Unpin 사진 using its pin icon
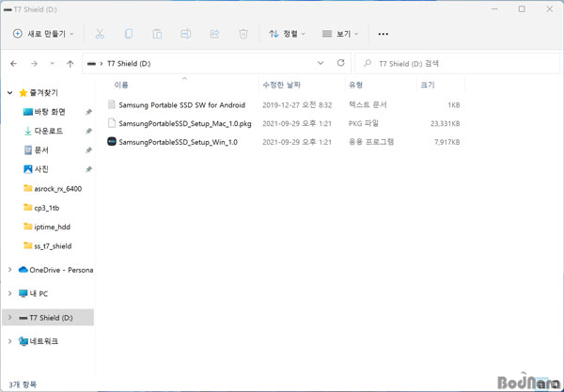The width and height of the screenshot is (564, 392). tap(88, 169)
